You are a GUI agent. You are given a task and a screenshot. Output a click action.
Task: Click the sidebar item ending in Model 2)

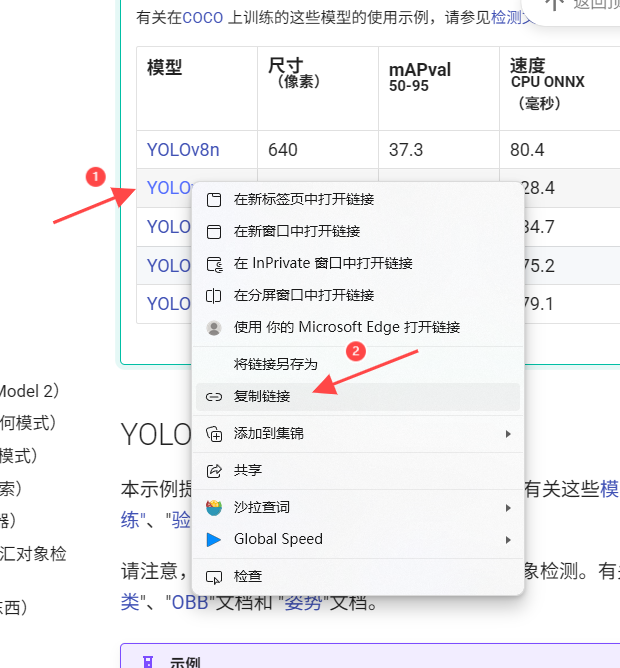pyautogui.click(x=29, y=391)
